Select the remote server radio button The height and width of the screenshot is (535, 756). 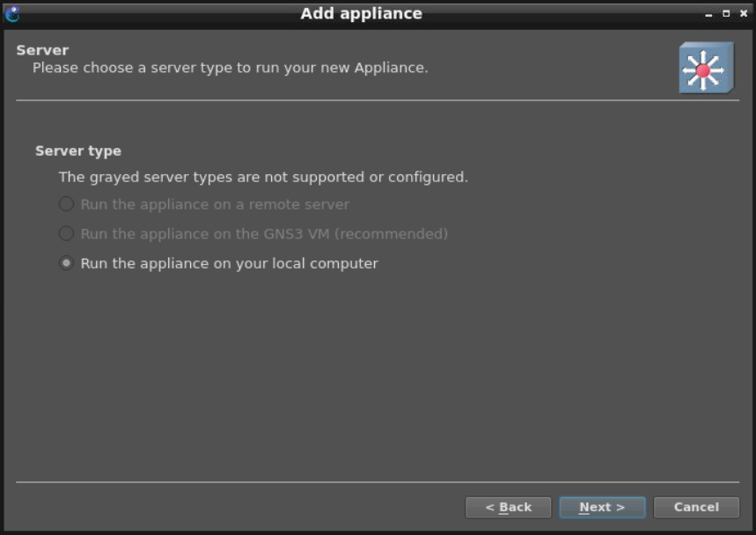[66, 204]
